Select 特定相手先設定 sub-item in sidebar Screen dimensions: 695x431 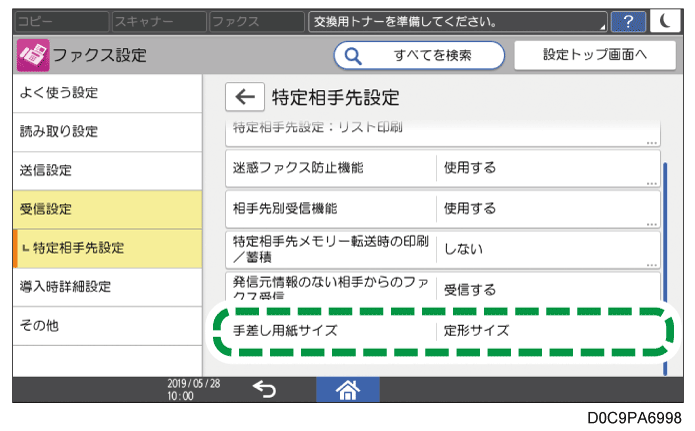click(x=107, y=248)
